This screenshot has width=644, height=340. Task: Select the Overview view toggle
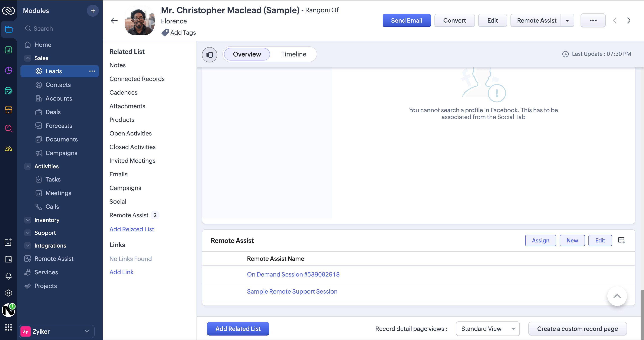(247, 54)
